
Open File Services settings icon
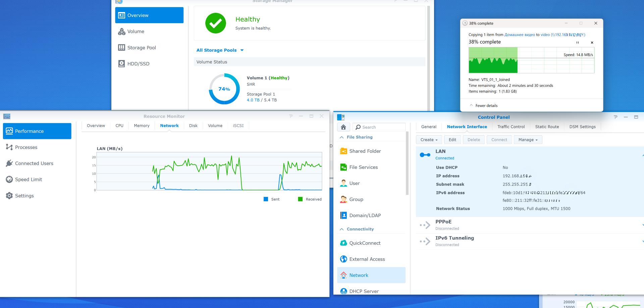tap(343, 167)
